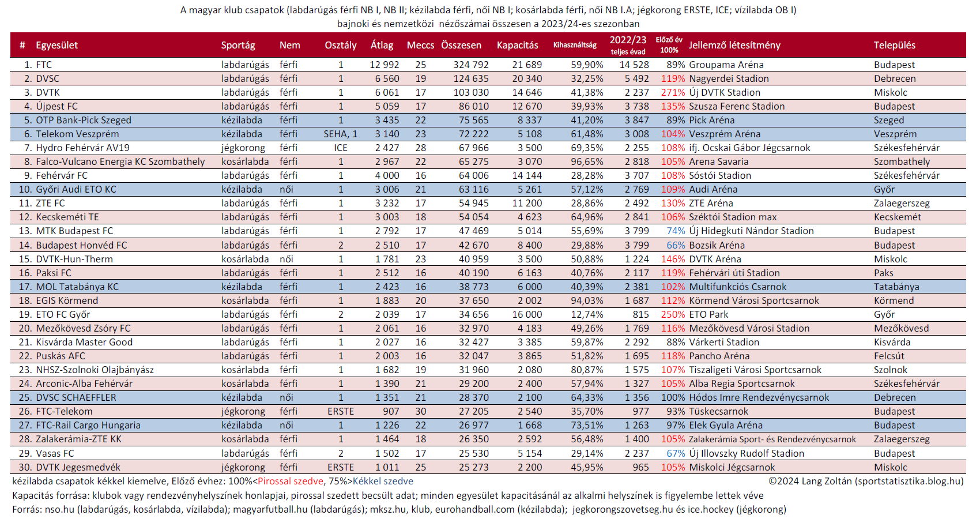Select Szusza Ferenc Stadion venue cell

click(737, 106)
